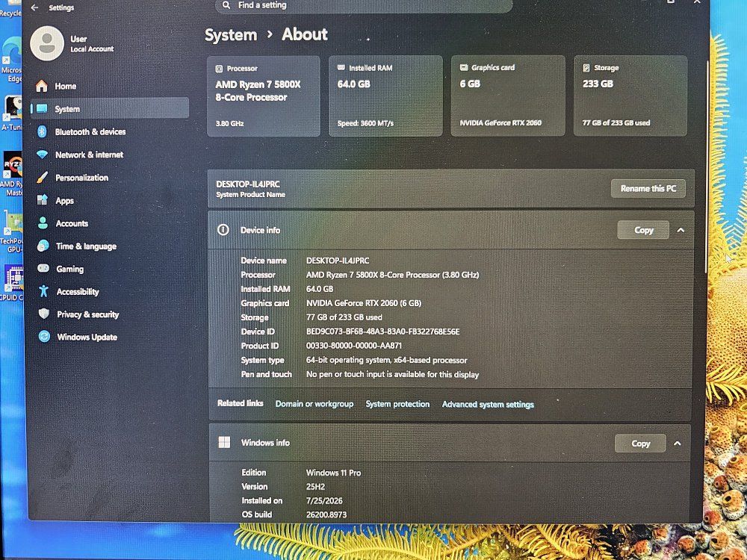Click the search magnifier icon

(226, 5)
